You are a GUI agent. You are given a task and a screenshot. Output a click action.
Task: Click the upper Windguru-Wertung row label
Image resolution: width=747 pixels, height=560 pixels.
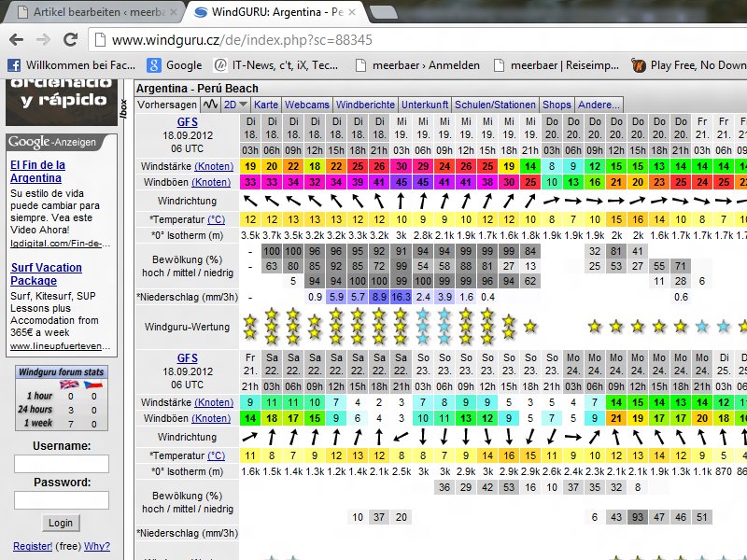point(188,327)
